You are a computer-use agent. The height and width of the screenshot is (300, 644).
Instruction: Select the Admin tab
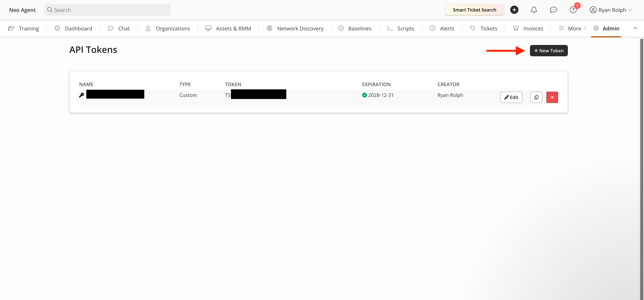[x=606, y=29]
